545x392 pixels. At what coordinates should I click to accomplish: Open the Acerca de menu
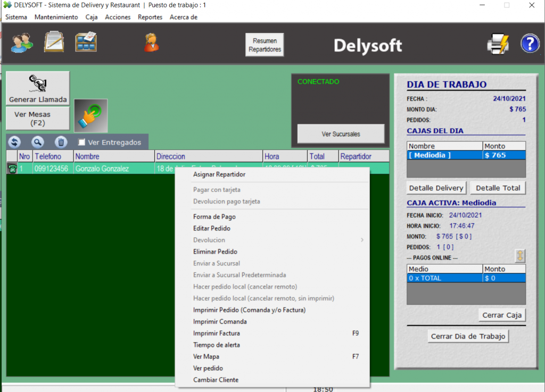click(x=184, y=17)
